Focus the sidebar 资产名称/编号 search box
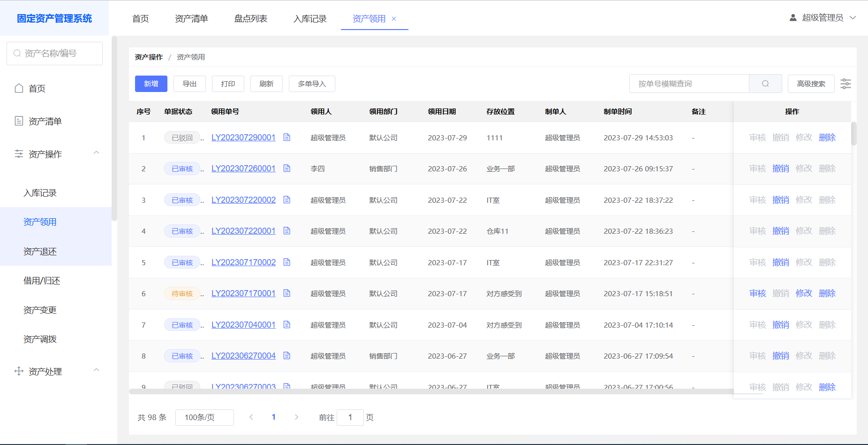868x445 pixels. tap(54, 54)
